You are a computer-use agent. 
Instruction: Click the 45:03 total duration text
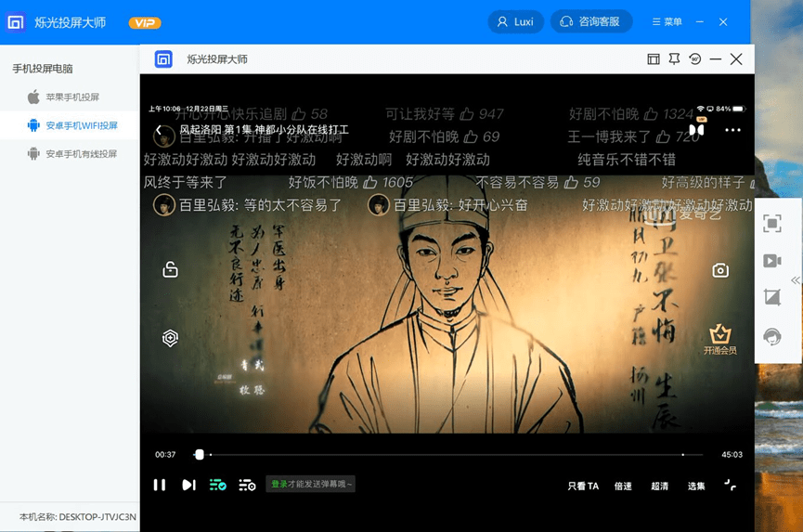(x=732, y=455)
